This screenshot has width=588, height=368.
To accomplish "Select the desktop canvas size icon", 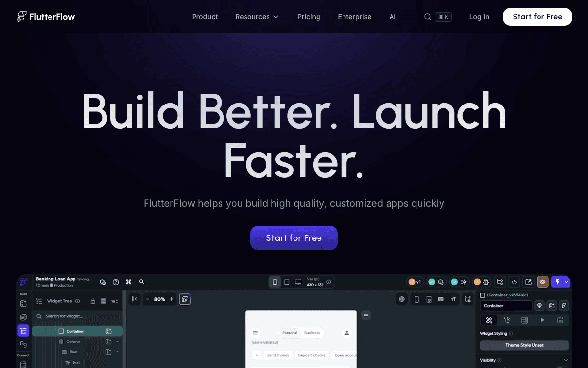I will 298,282.
